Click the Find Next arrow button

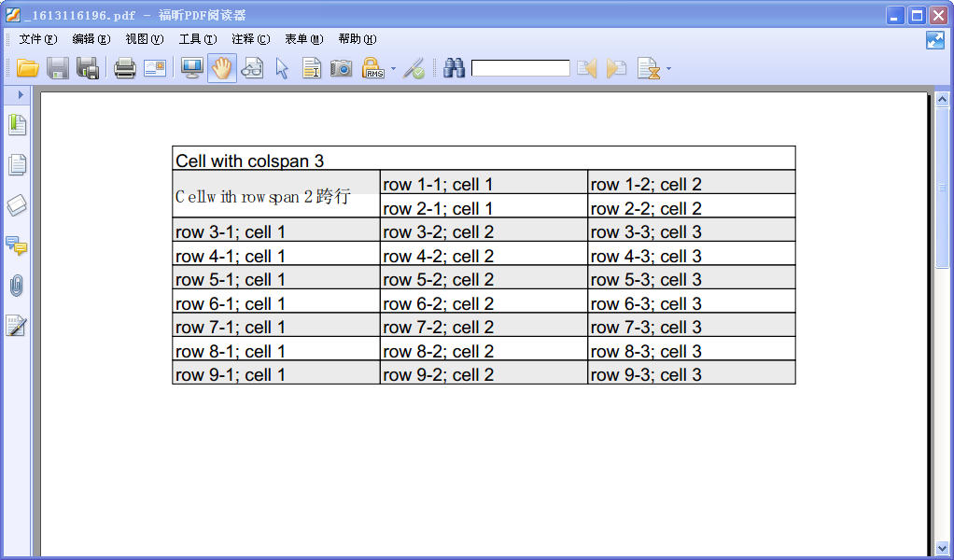[616, 68]
